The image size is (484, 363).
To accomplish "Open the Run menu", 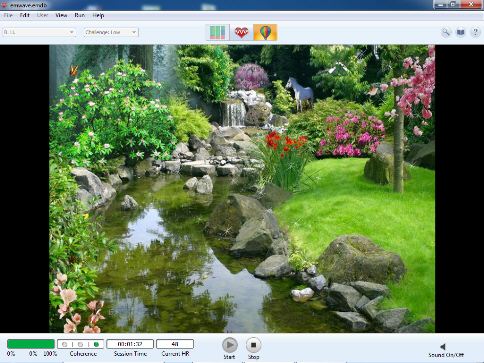I will pos(80,15).
